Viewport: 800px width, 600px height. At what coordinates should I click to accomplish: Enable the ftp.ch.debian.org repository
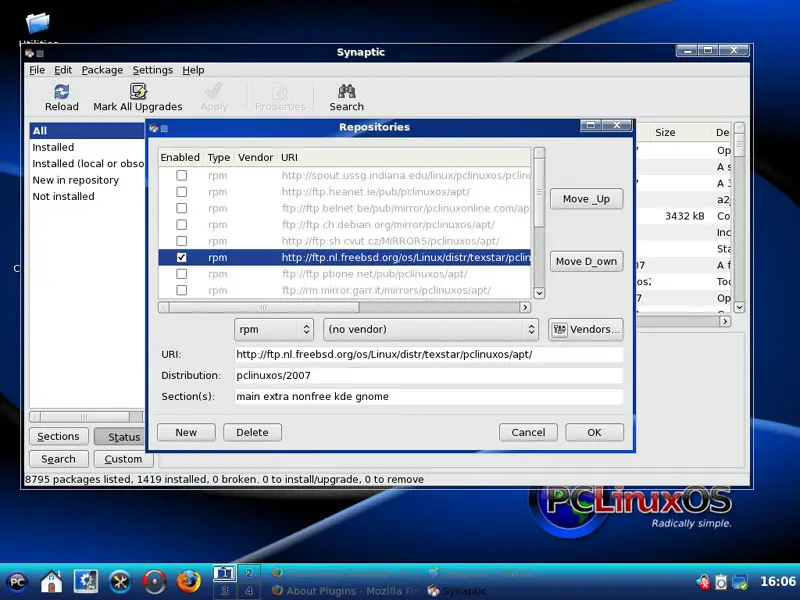pyautogui.click(x=181, y=224)
